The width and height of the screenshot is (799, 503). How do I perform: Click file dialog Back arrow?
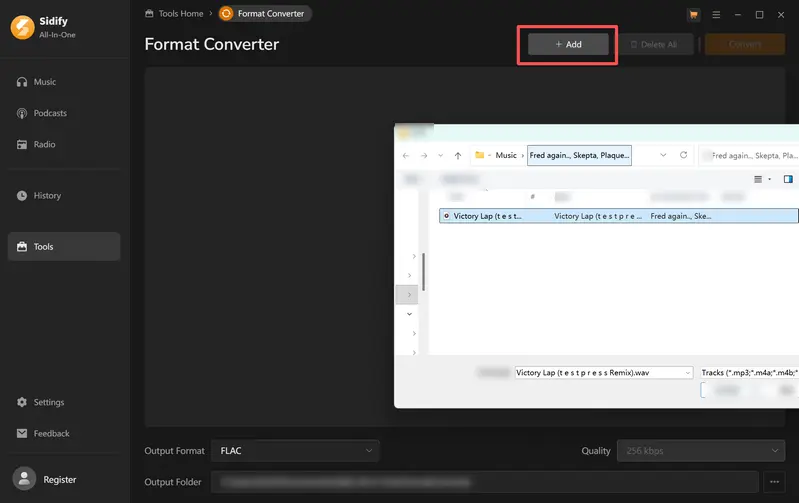(x=406, y=155)
